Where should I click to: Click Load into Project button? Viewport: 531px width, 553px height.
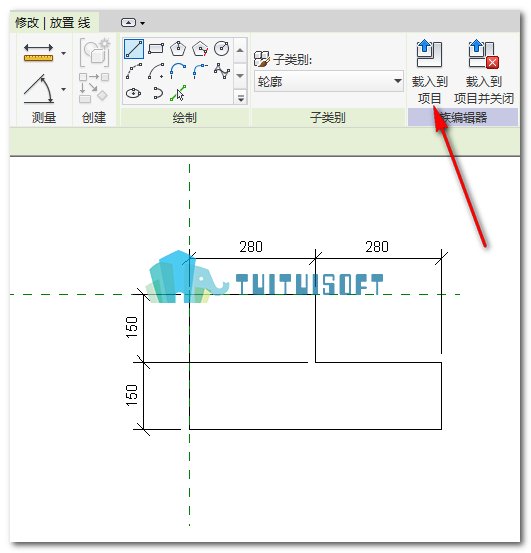[x=429, y=72]
